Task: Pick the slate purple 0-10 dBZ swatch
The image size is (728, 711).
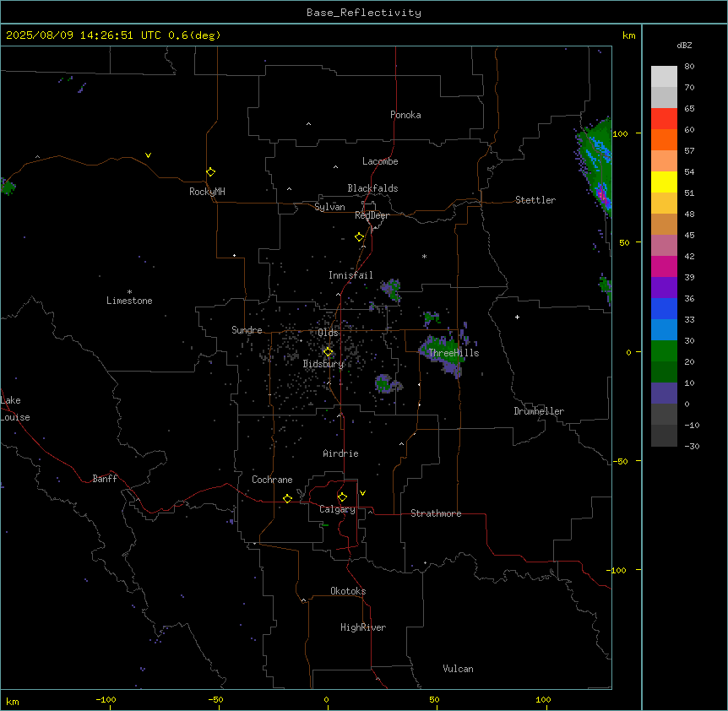Action: pos(664,393)
